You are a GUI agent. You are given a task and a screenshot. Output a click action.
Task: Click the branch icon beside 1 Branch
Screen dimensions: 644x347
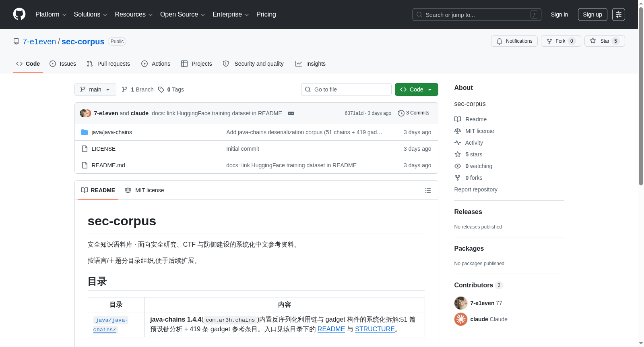(x=125, y=89)
